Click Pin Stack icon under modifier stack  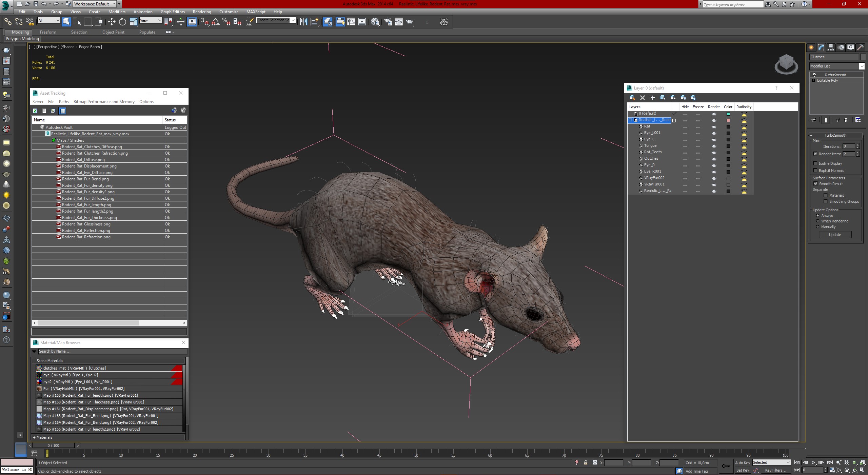click(814, 120)
